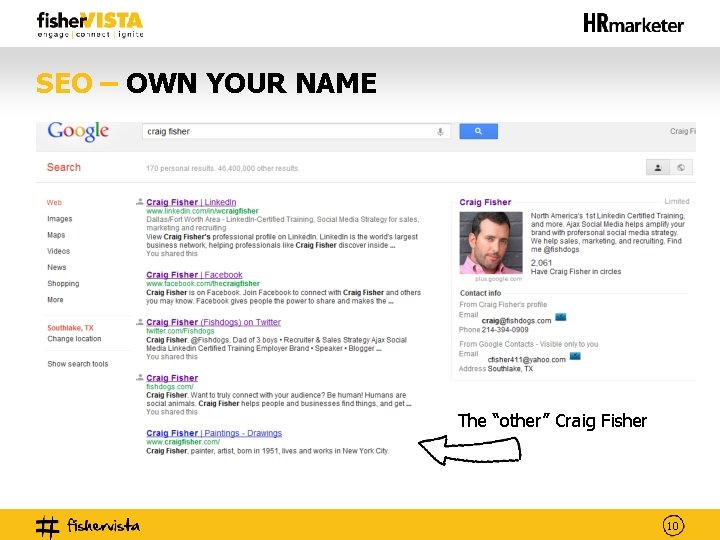
Task: Select the News search category
Action: pyautogui.click(x=56, y=267)
